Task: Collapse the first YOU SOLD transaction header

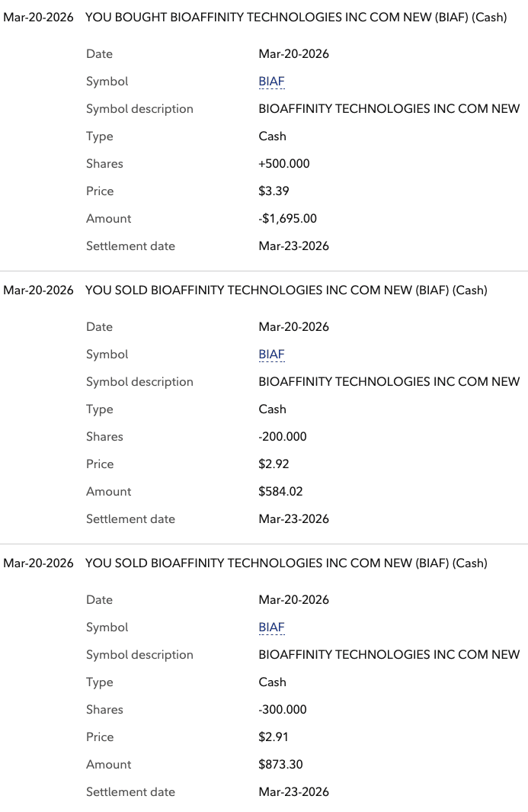Action: tap(286, 290)
